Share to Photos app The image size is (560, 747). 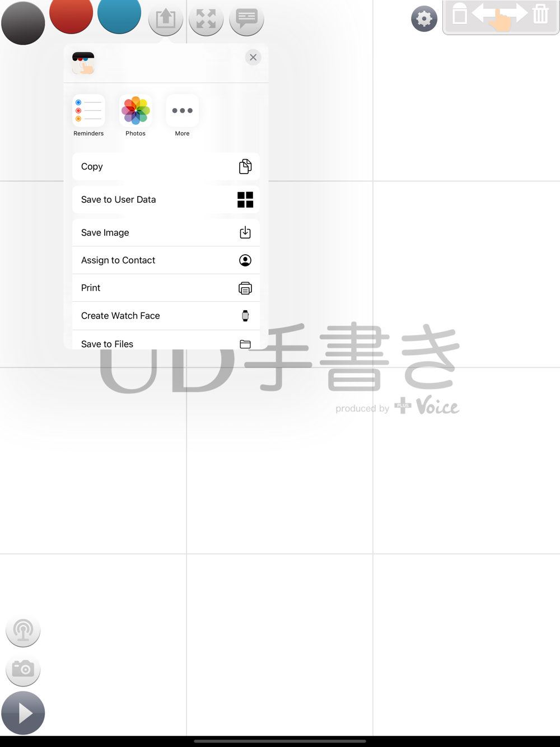pyautogui.click(x=136, y=115)
